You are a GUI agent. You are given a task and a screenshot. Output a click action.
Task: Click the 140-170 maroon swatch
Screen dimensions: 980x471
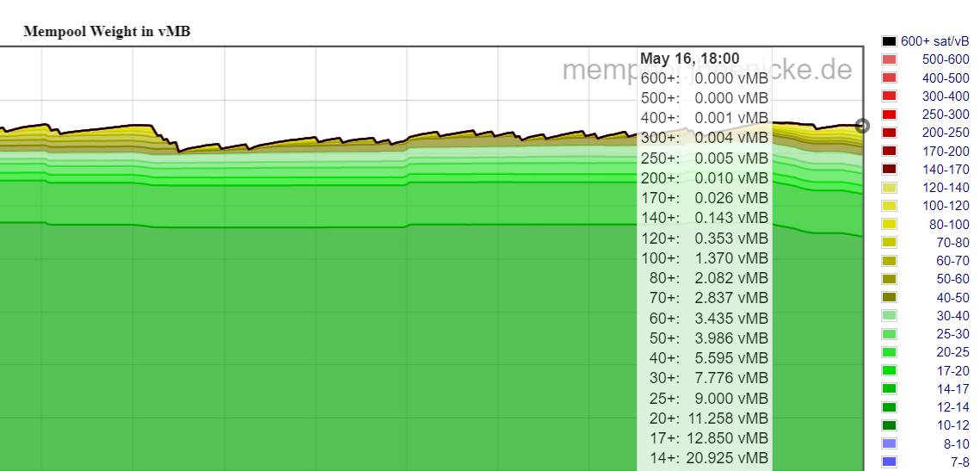[x=889, y=169]
